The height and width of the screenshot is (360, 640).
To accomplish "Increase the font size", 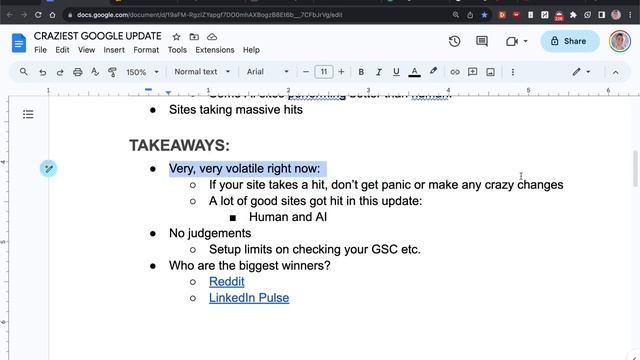I will (341, 72).
